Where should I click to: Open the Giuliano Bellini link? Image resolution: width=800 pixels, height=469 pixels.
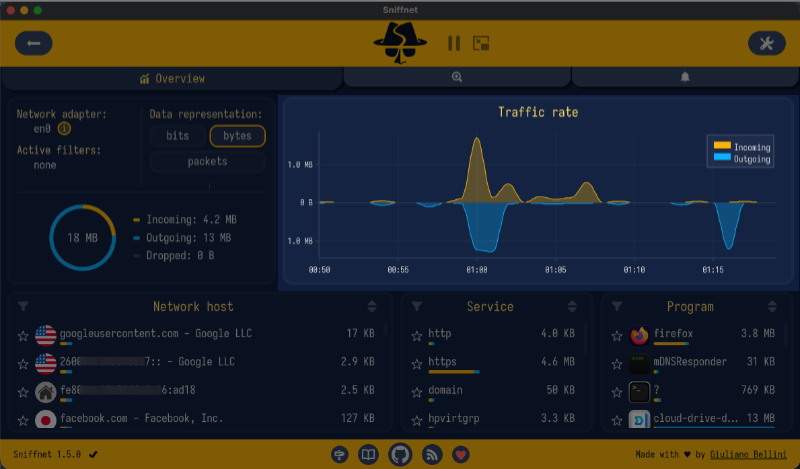click(748, 454)
